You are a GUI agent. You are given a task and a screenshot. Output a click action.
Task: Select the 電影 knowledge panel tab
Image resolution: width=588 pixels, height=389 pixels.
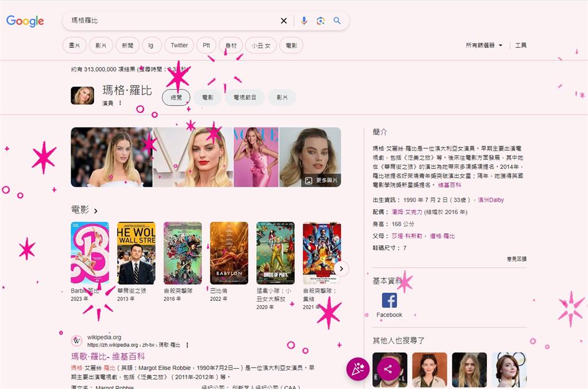[x=207, y=98]
